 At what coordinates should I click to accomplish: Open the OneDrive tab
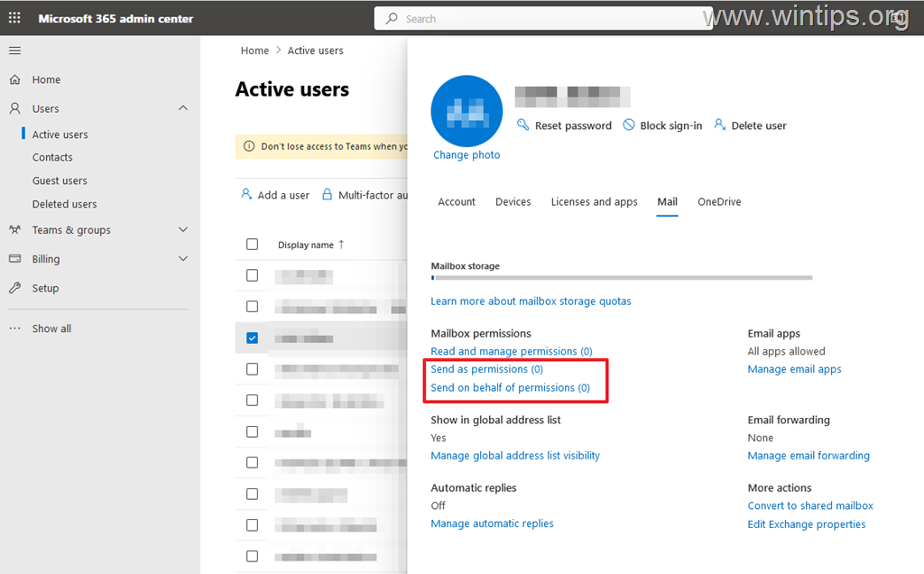click(719, 201)
